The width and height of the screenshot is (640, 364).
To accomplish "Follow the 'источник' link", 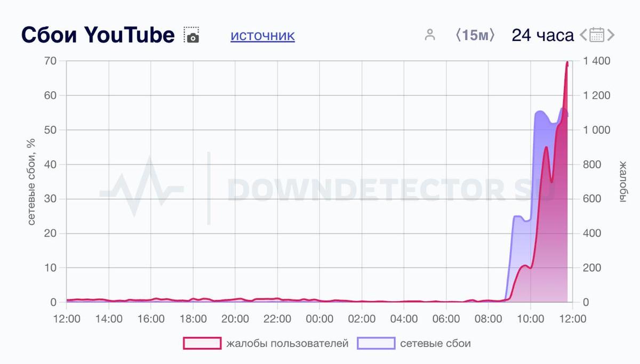I will (x=262, y=36).
